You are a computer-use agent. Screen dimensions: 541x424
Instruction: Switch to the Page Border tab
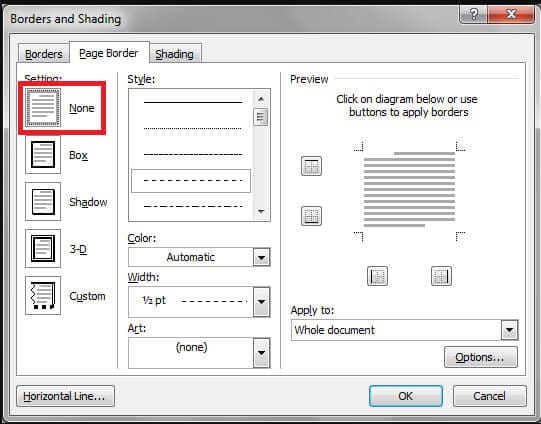[109, 53]
